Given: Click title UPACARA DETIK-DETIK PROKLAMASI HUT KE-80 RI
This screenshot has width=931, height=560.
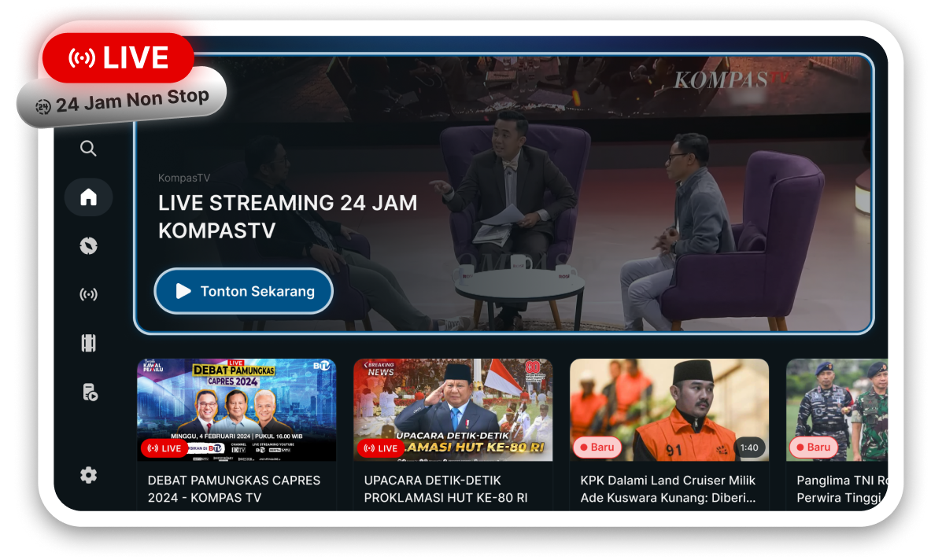Looking at the screenshot, I should click(446, 488).
